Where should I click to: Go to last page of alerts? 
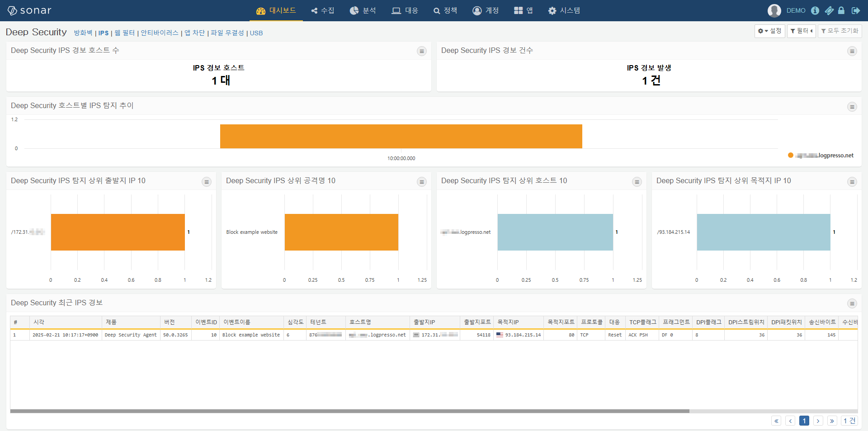click(832, 421)
